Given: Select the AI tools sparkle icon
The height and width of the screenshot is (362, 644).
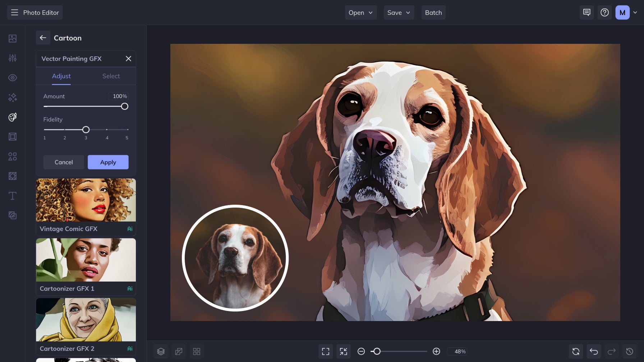Looking at the screenshot, I should tap(12, 97).
